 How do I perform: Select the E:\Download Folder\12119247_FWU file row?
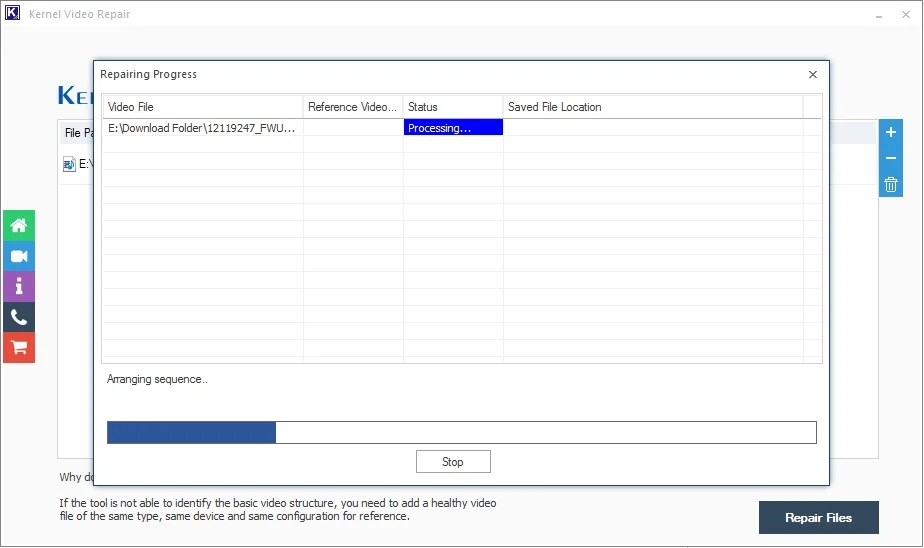click(x=461, y=128)
